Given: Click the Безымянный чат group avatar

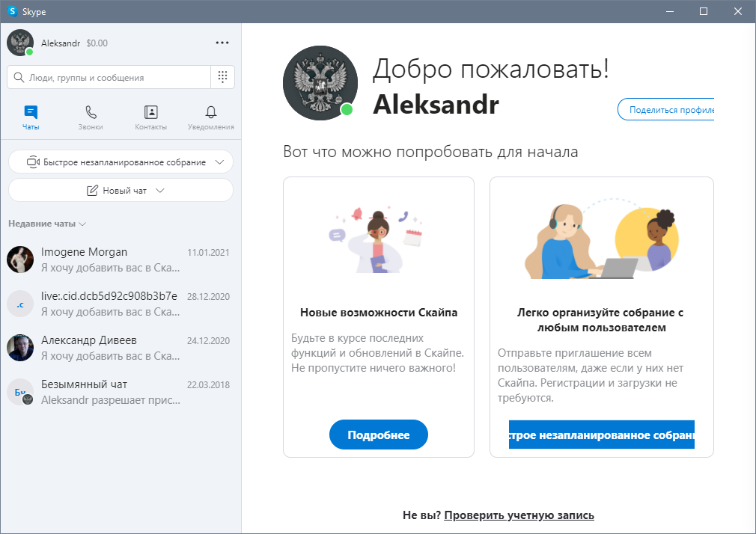Looking at the screenshot, I should pyautogui.click(x=20, y=392).
